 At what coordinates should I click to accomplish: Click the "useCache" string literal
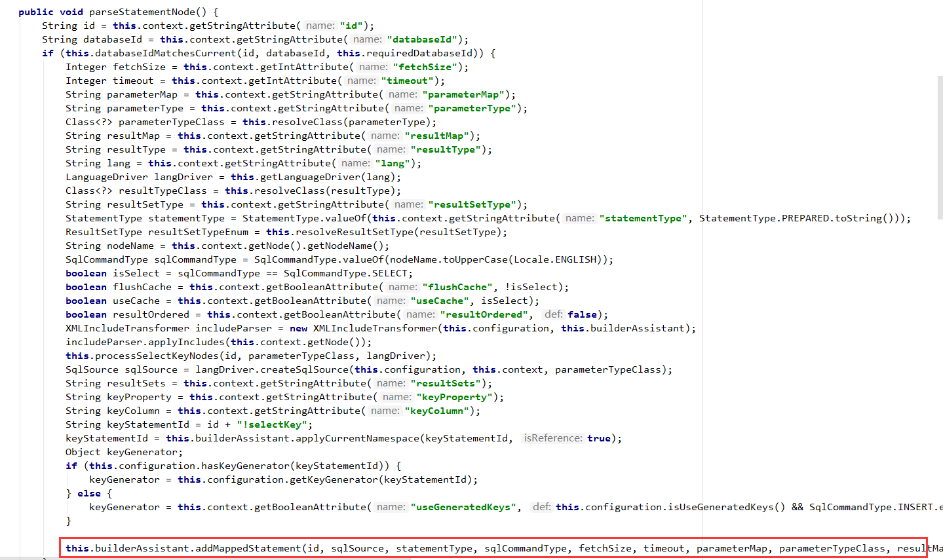click(x=440, y=301)
